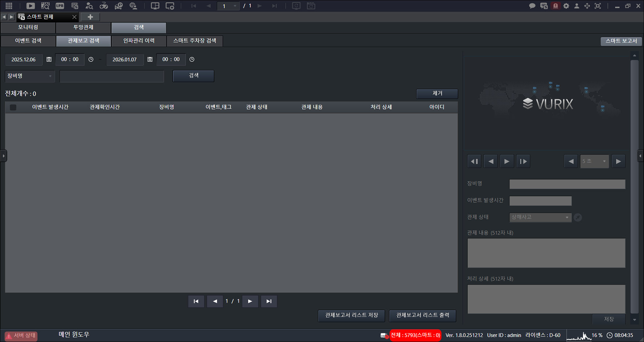Play the preview video in reverse
Image resolution: width=644 pixels, height=342 pixels.
coord(491,161)
